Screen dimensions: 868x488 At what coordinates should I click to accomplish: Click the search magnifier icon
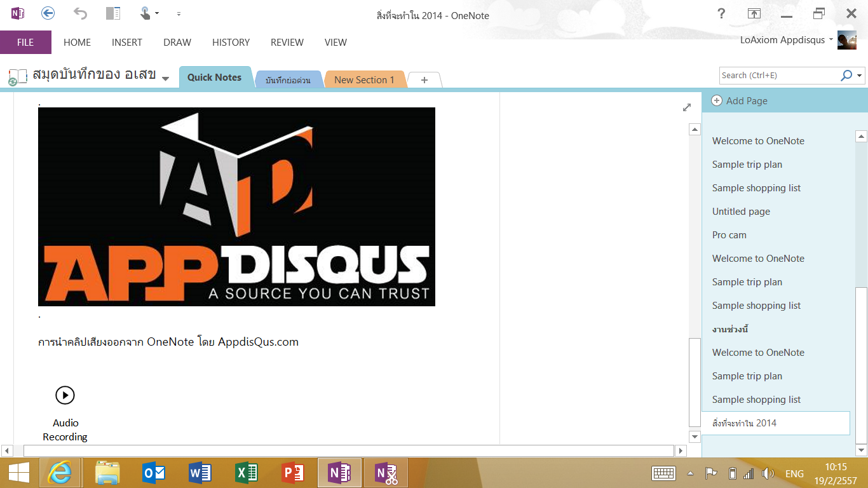click(846, 75)
